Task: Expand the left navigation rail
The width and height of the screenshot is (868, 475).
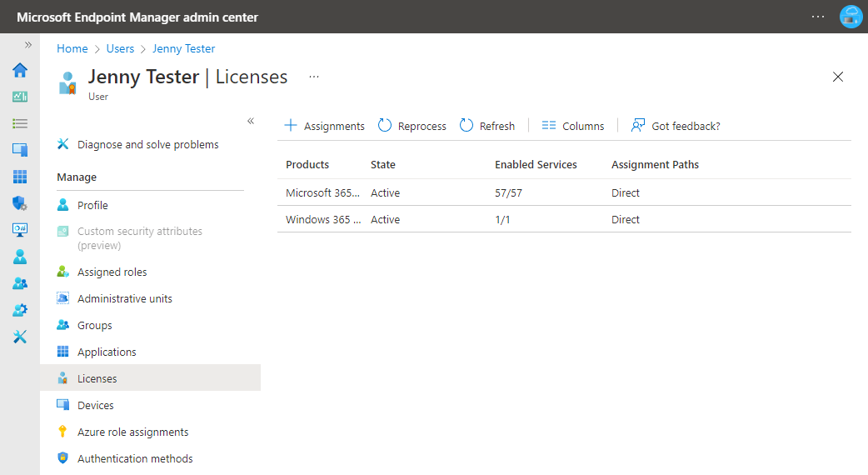Action: (x=28, y=45)
